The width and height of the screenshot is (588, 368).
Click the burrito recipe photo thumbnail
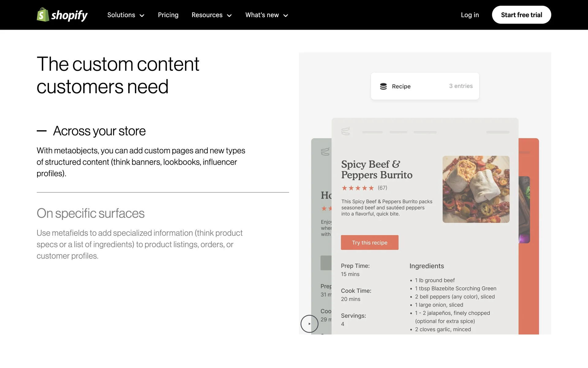click(x=476, y=189)
